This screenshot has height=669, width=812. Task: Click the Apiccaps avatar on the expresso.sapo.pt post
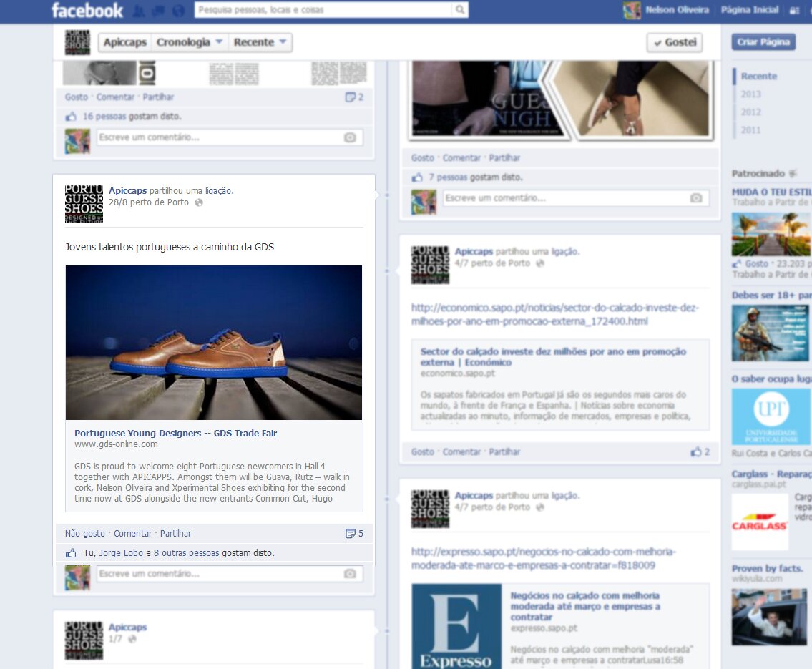430,509
